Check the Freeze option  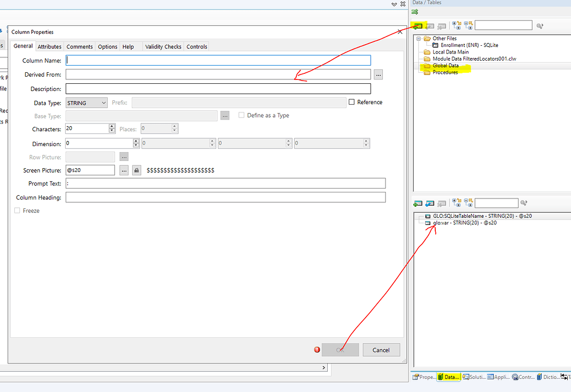pos(17,210)
